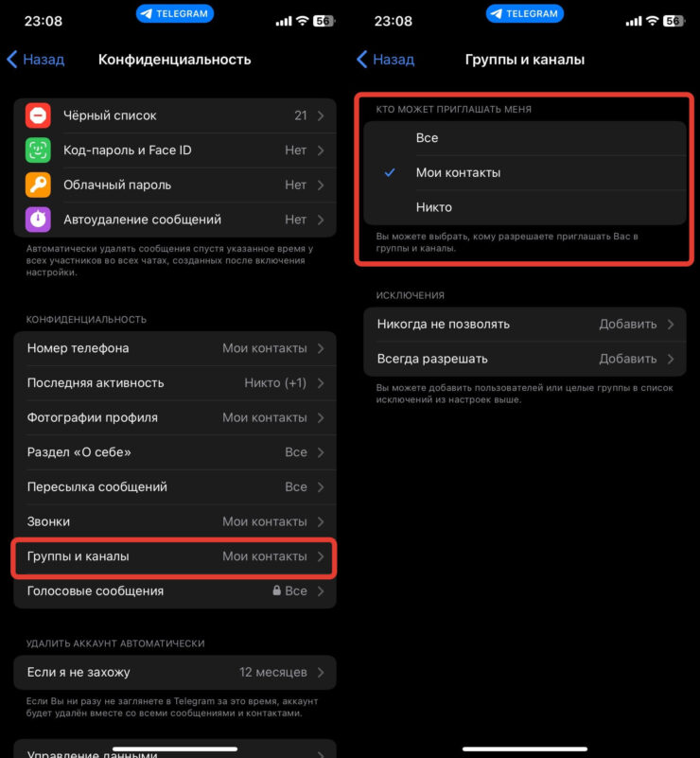700x758 pixels.
Task: Tap the Telegram pill on the left screen
Action: (x=175, y=13)
